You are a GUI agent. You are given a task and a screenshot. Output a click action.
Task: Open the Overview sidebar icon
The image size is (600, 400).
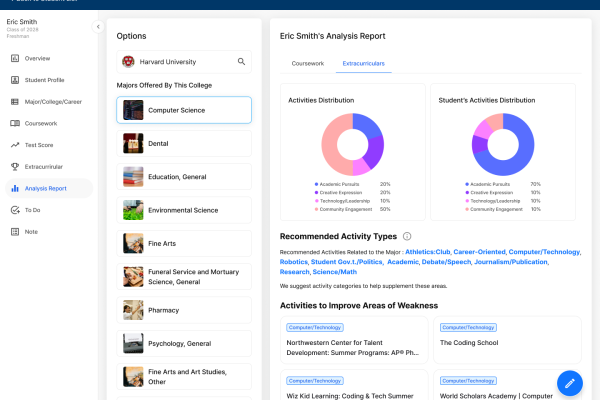click(15, 58)
